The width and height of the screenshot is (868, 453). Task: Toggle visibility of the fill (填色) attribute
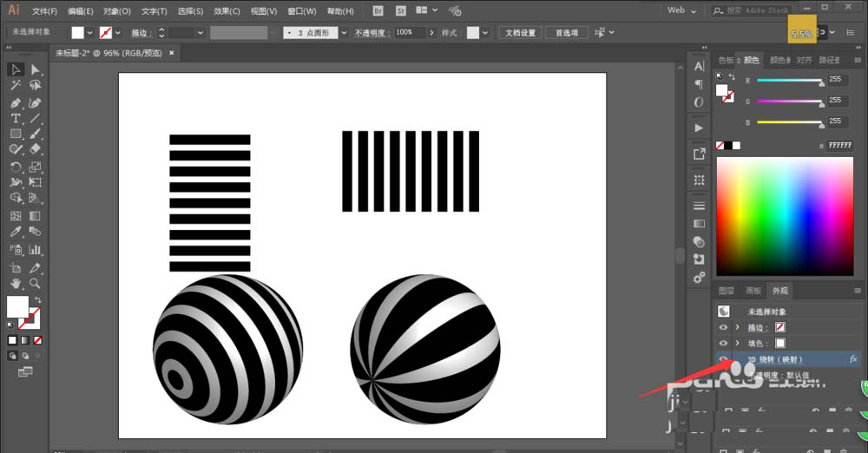click(723, 344)
